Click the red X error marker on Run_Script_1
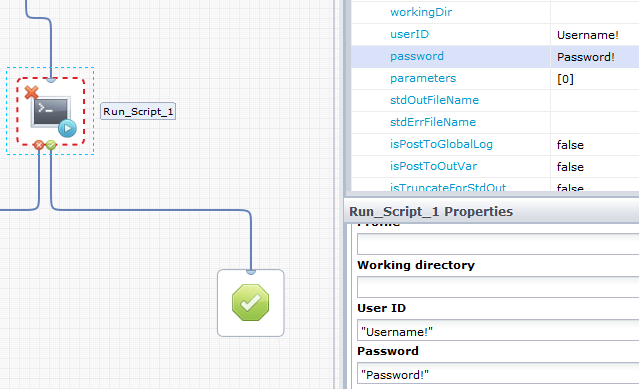The height and width of the screenshot is (389, 639). click(31, 92)
